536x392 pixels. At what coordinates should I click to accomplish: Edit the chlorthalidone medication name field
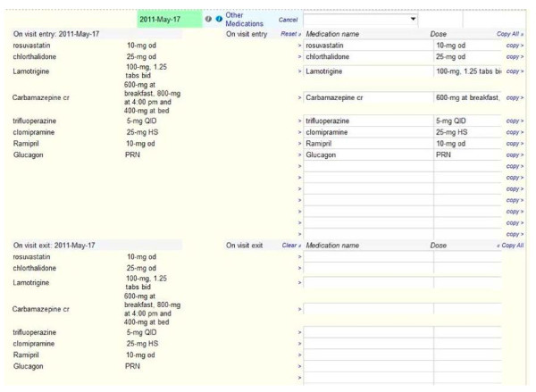tap(368, 57)
